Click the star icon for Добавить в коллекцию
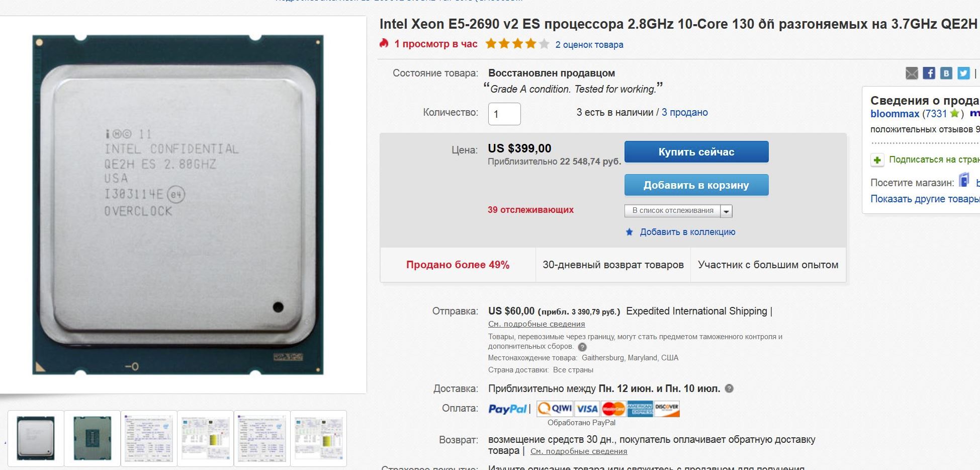The image size is (980, 470). coord(629,232)
